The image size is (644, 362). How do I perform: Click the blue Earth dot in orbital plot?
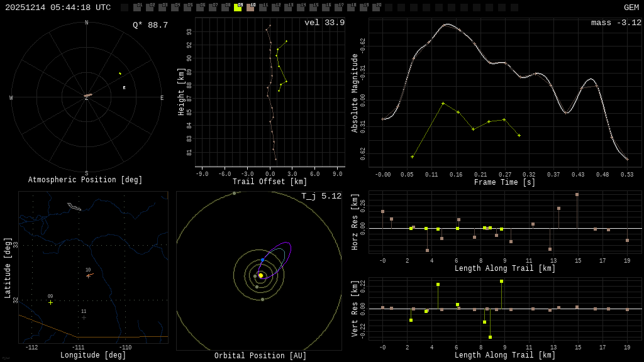point(262,260)
